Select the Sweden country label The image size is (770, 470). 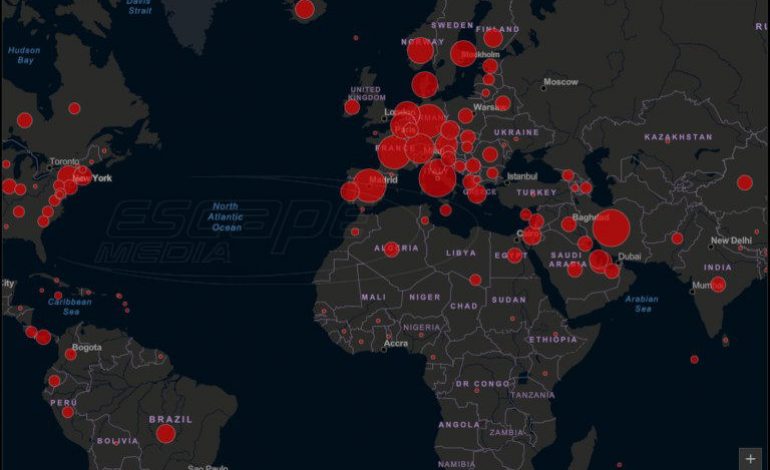click(452, 25)
